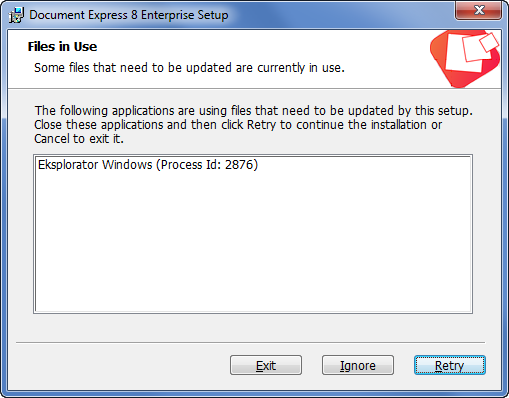Click the Files in Use heading
The width and height of the screenshot is (509, 398).
click(x=62, y=47)
